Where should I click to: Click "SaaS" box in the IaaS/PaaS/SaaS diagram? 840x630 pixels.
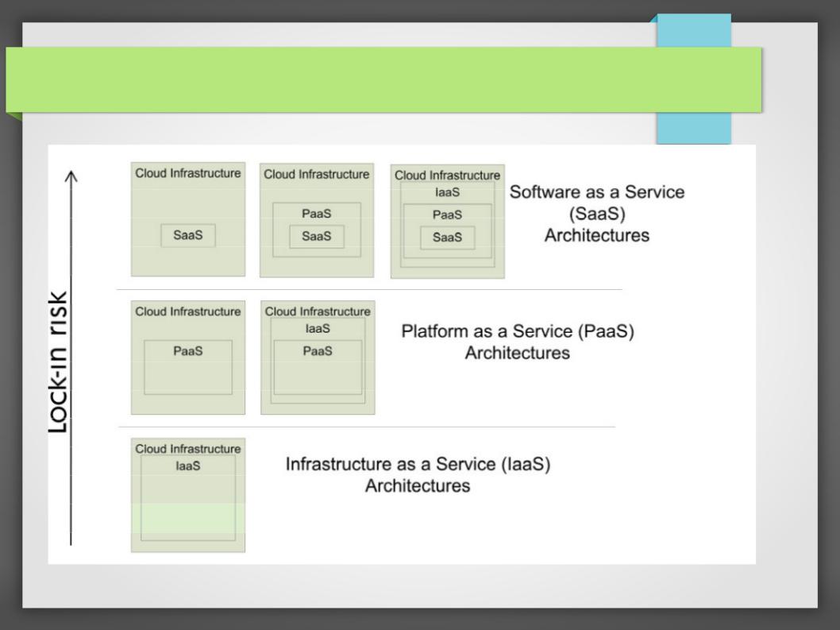click(x=447, y=238)
